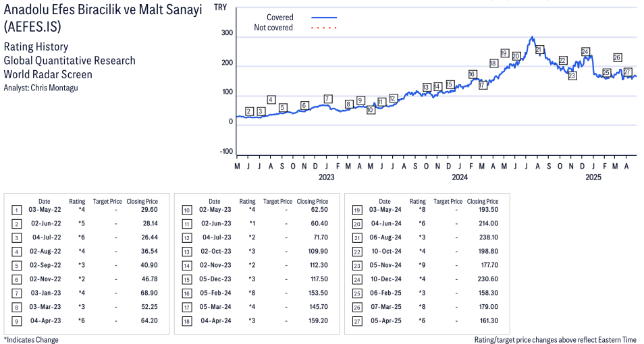Click date 02-Nov-22
Screen dimensions: 644x344
45,279
